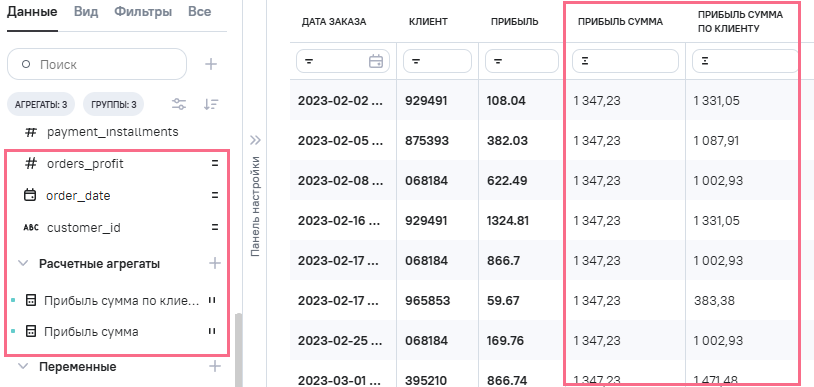Switch to the Все tab
The height and width of the screenshot is (387, 814).
pyautogui.click(x=199, y=12)
